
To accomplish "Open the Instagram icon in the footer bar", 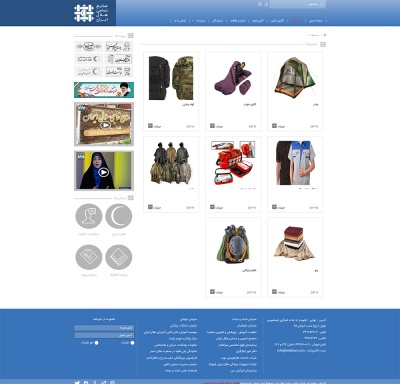I will point(86,382).
